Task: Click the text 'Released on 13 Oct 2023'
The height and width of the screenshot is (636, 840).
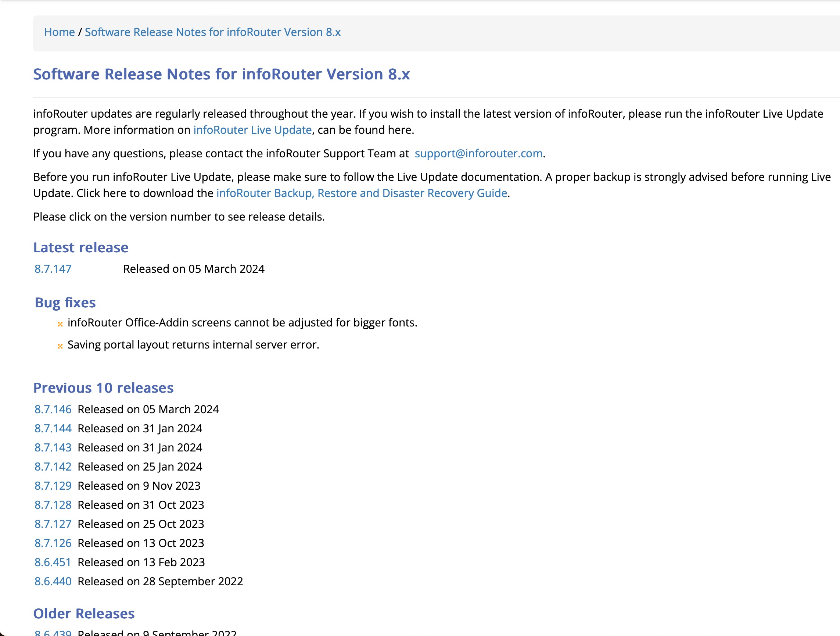Action: coord(141,543)
